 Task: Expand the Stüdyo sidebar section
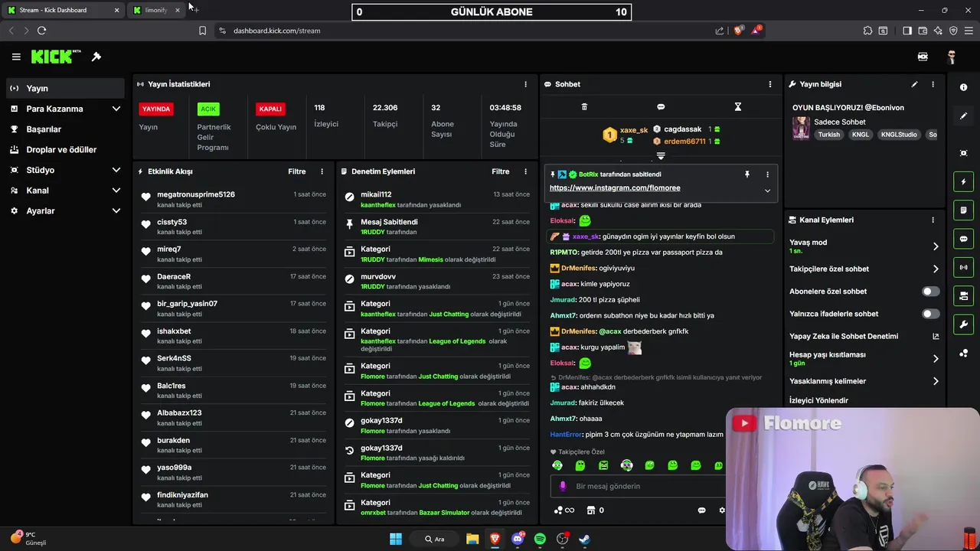(x=116, y=170)
